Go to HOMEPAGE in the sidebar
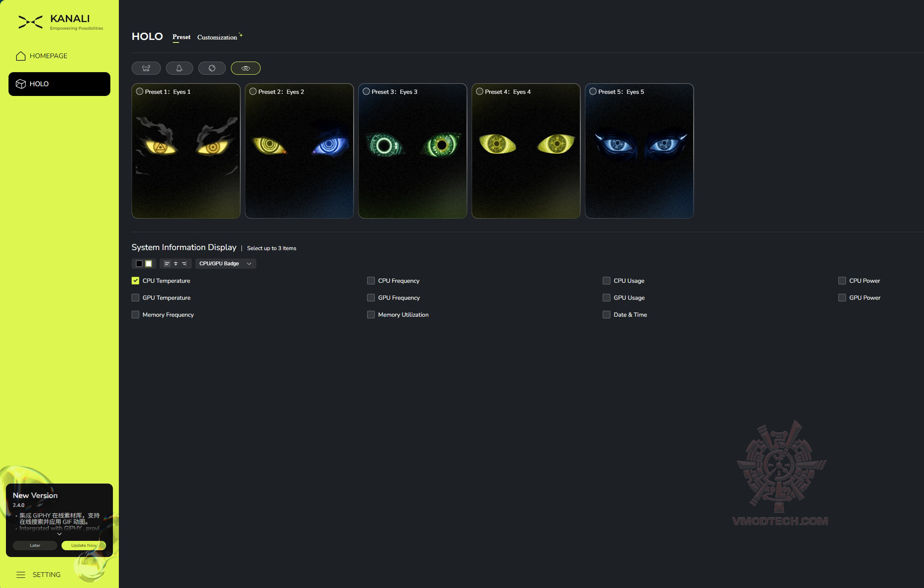 [59, 56]
